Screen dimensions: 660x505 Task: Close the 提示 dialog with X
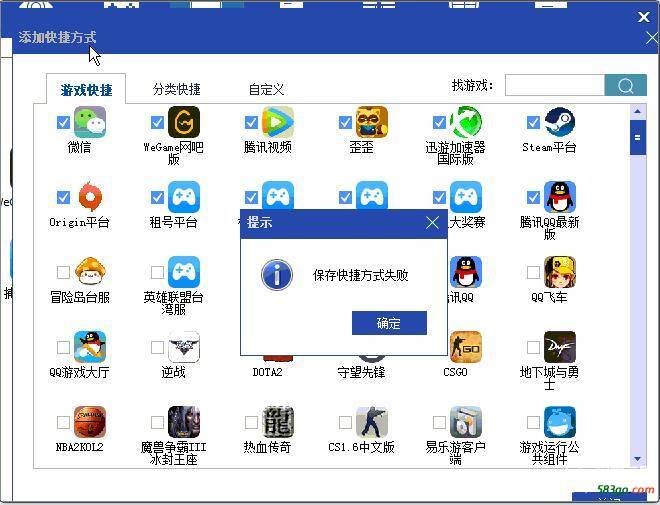pos(432,223)
